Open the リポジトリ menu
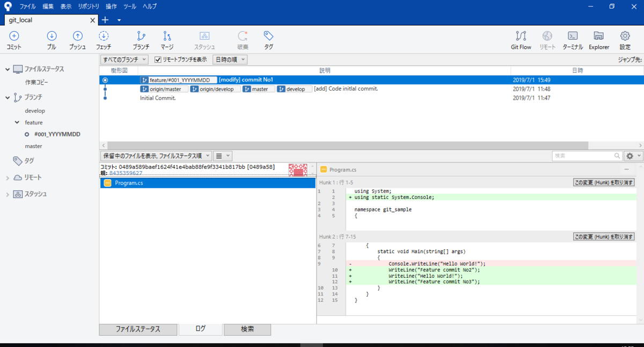The image size is (644, 347). [x=89, y=6]
